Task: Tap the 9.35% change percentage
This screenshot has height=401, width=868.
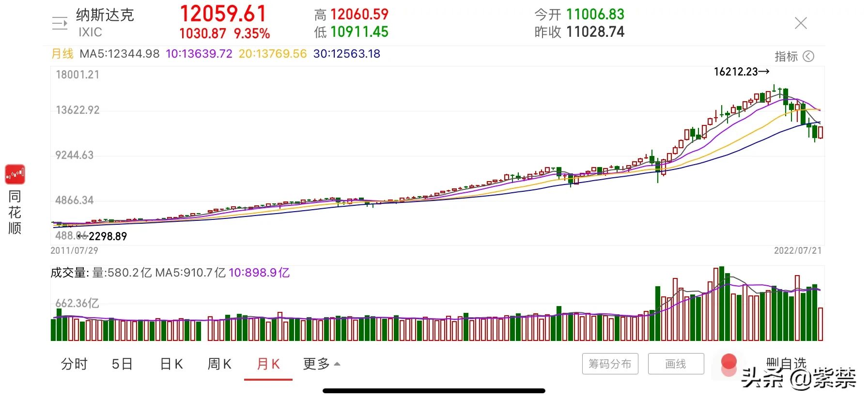Action: click(x=252, y=33)
